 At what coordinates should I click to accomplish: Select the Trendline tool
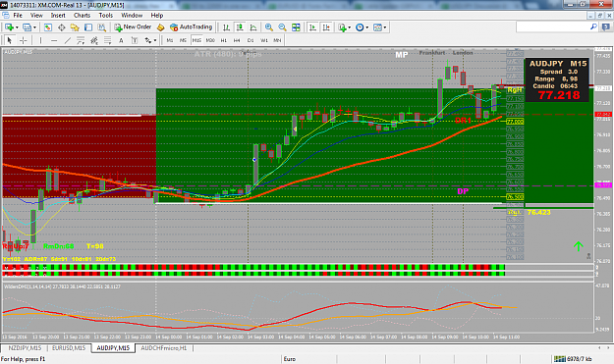click(x=68, y=40)
